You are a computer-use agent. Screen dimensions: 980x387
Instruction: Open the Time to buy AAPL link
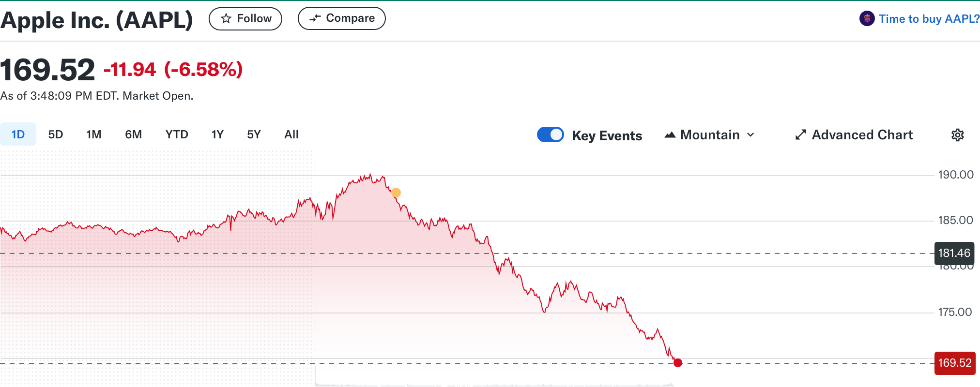pos(929,19)
